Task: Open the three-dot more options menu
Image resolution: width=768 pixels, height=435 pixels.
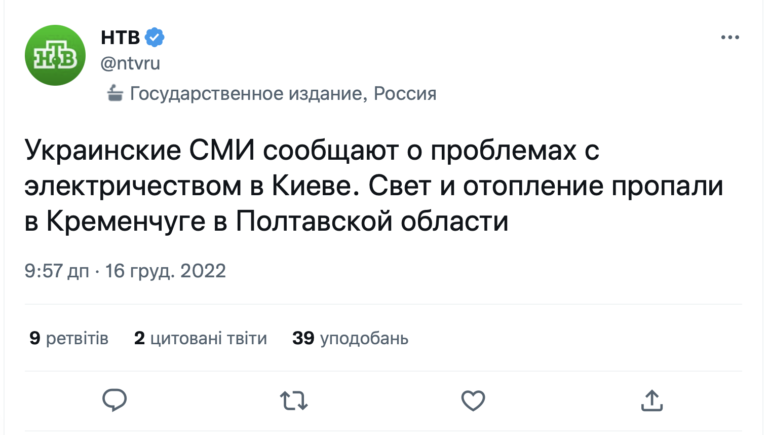Action: point(729,38)
